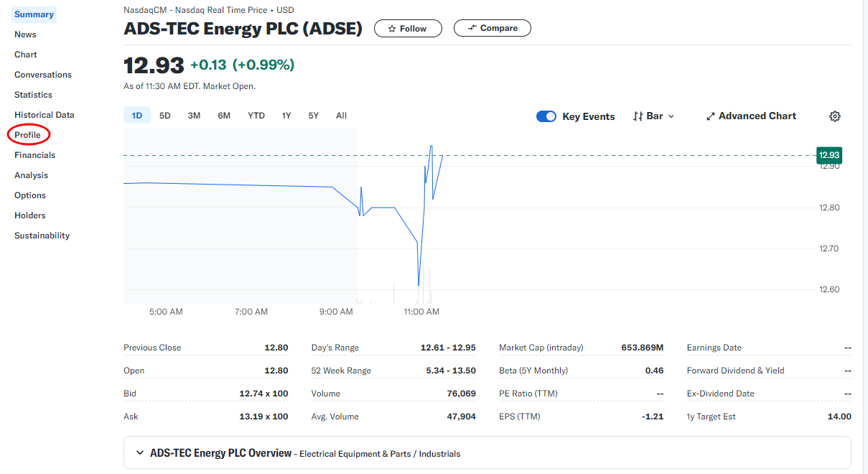
Task: Open the Advanced Chart view
Action: pos(751,116)
